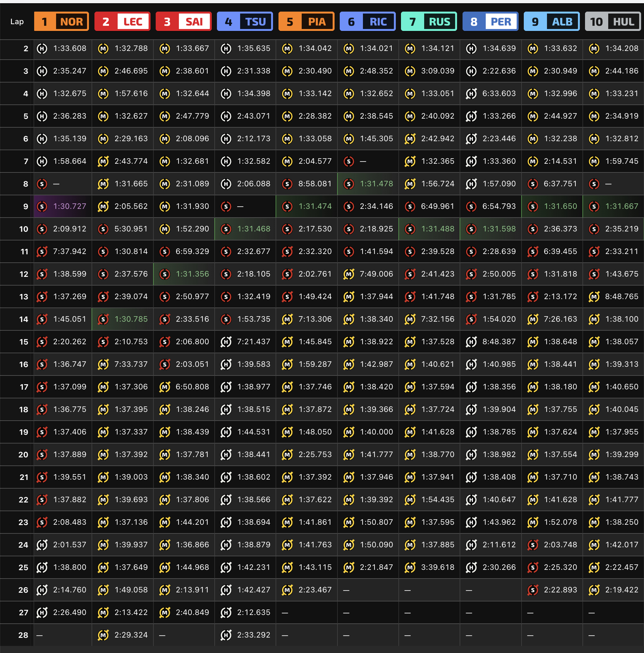Click LEC's green lap time 1:30.785
The height and width of the screenshot is (653, 644).
point(131,319)
